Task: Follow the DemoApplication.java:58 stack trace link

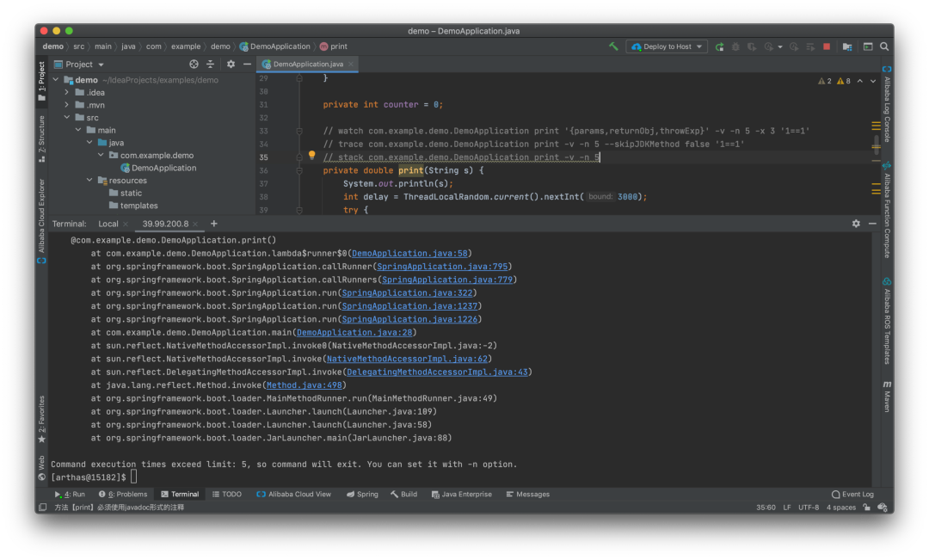Action: coord(410,254)
